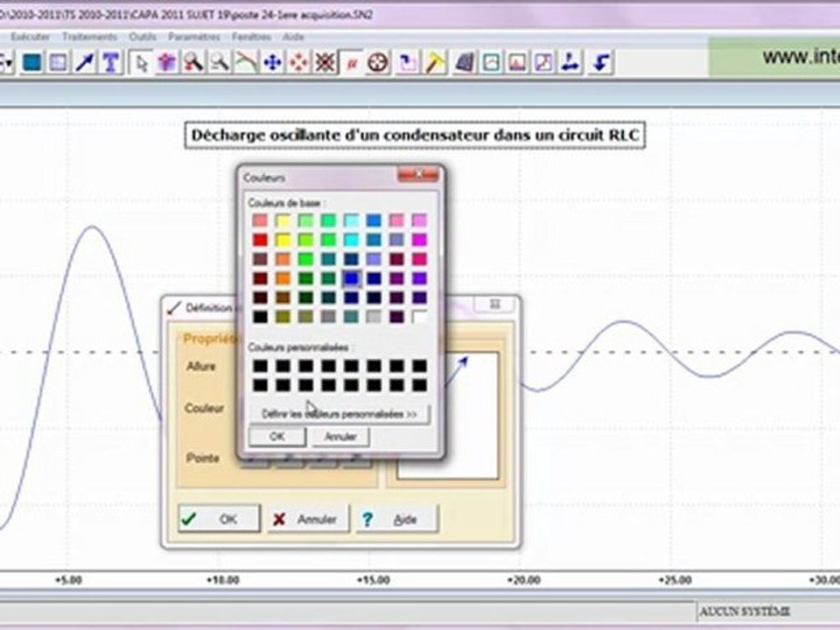Open the Aide menu in menu bar
Image resolution: width=840 pixels, height=630 pixels.
(293, 37)
